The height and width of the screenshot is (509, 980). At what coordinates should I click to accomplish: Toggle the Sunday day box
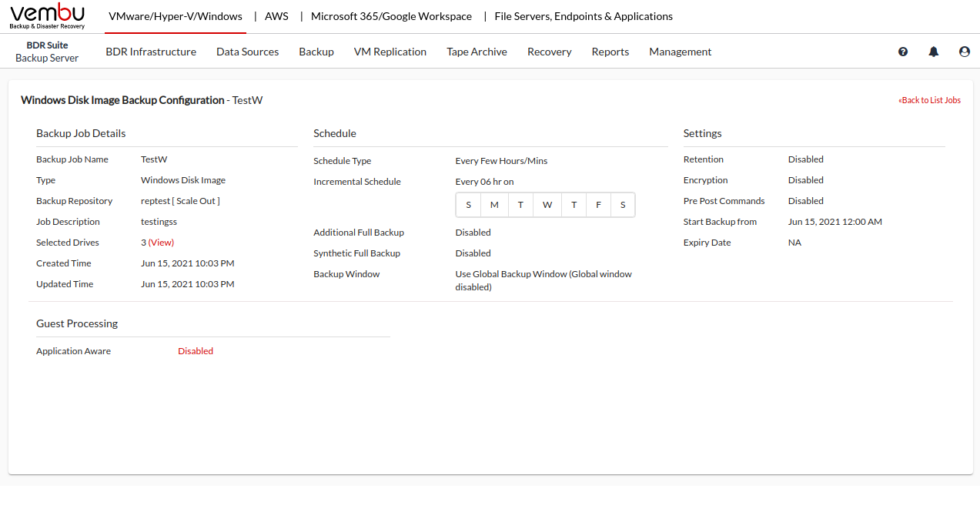coord(469,205)
